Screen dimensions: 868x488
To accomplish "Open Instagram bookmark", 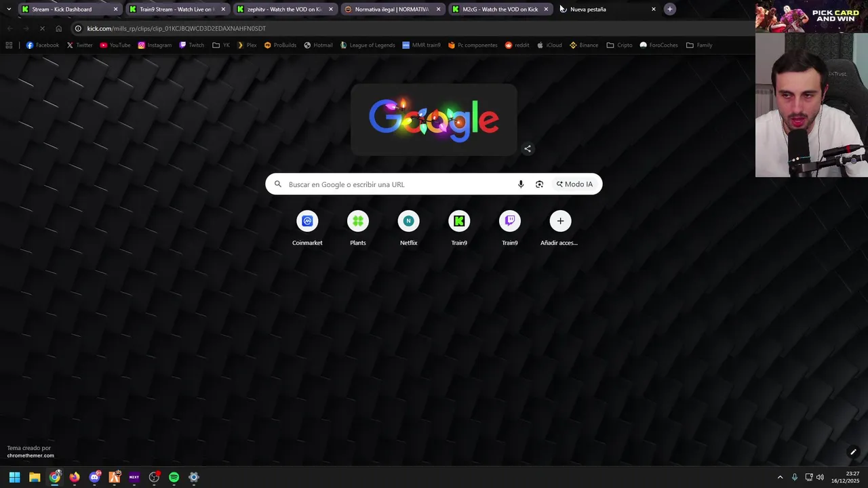I will tap(155, 45).
